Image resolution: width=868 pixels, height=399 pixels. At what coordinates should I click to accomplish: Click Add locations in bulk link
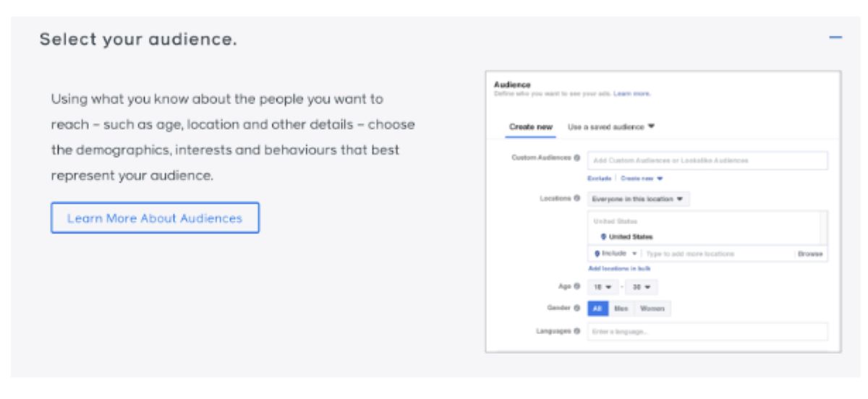coord(619,268)
